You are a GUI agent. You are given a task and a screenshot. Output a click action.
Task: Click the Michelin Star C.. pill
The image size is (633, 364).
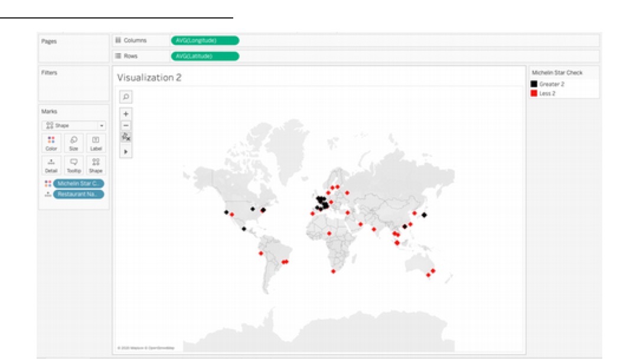pyautogui.click(x=79, y=183)
